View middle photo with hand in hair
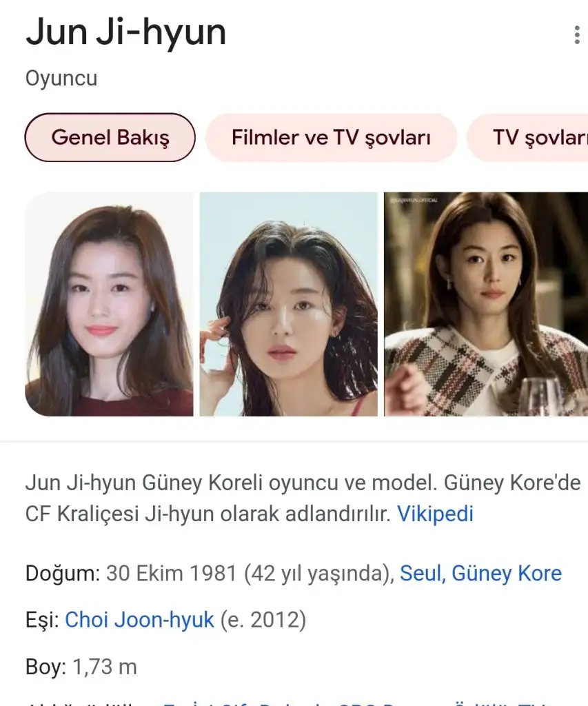The height and width of the screenshot is (706, 588). [x=289, y=304]
